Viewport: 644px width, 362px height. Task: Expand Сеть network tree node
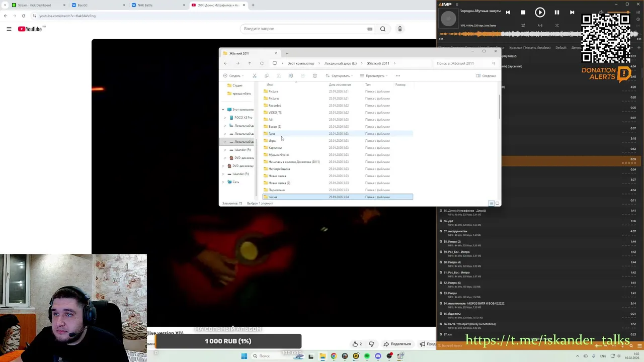point(223,182)
